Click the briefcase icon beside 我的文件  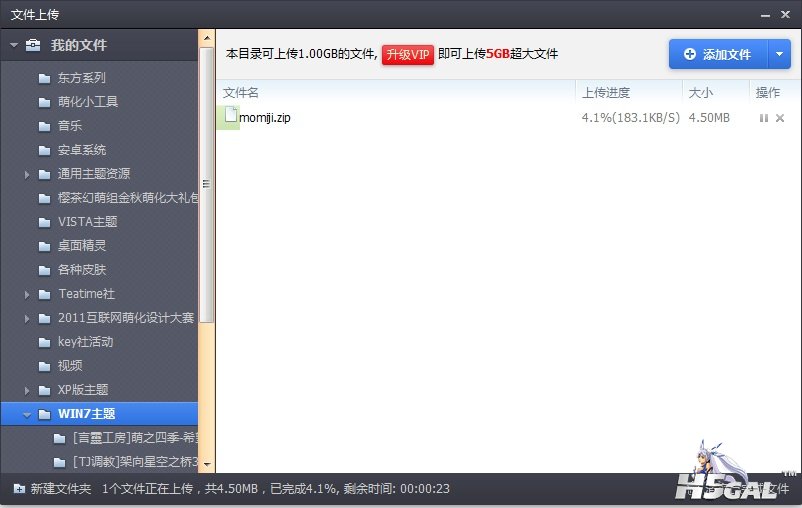[34, 45]
